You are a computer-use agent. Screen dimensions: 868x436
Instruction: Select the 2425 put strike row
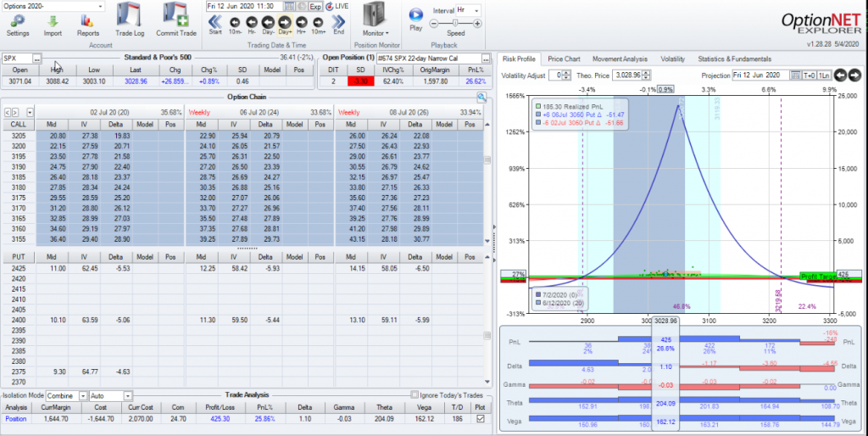pos(243,268)
